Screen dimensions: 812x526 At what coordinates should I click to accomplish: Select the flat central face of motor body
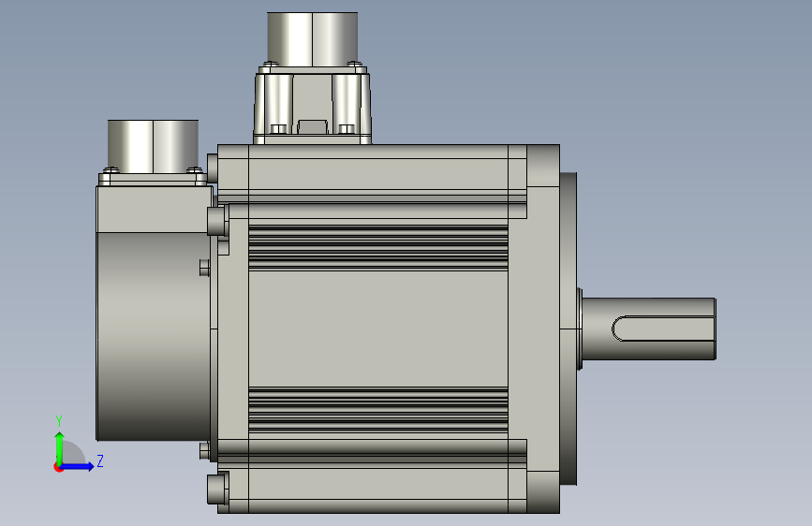point(378,329)
